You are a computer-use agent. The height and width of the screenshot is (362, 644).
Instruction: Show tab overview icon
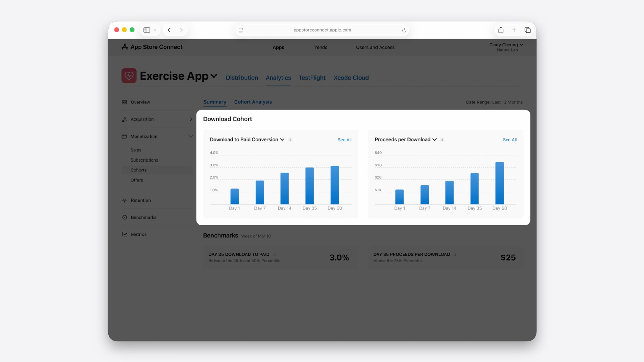tap(527, 30)
